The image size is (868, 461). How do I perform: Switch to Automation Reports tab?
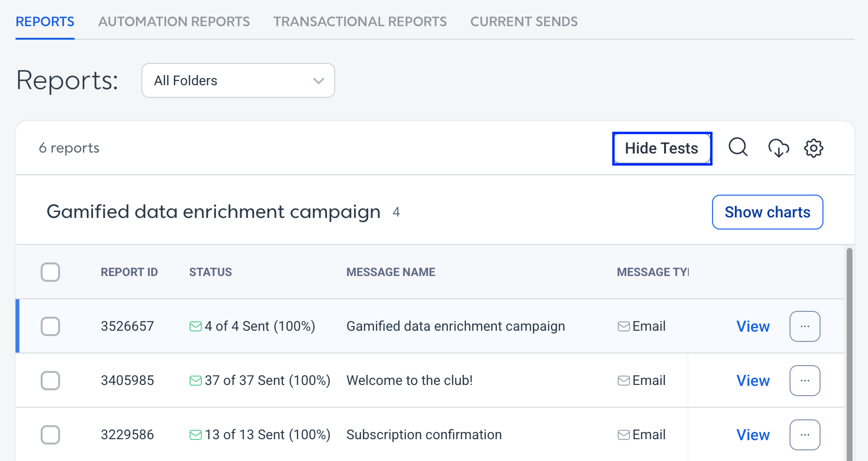pos(174,22)
